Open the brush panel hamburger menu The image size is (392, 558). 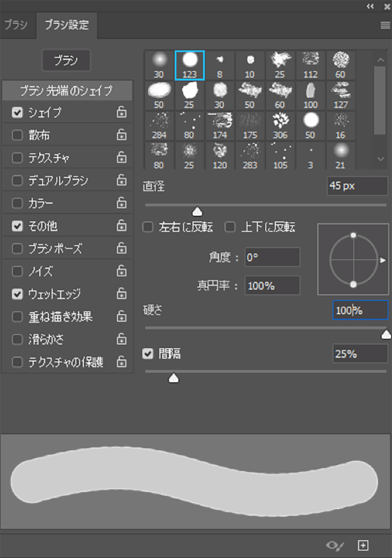coord(385,25)
